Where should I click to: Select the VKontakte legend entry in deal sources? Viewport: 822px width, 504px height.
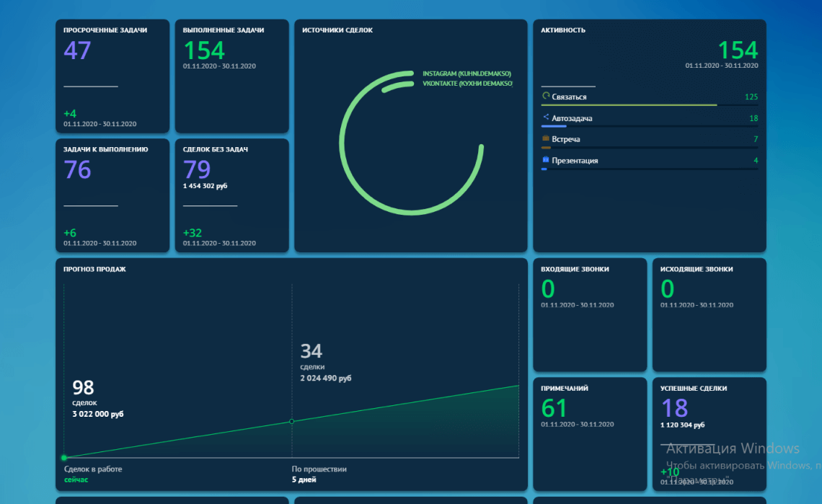tap(467, 84)
